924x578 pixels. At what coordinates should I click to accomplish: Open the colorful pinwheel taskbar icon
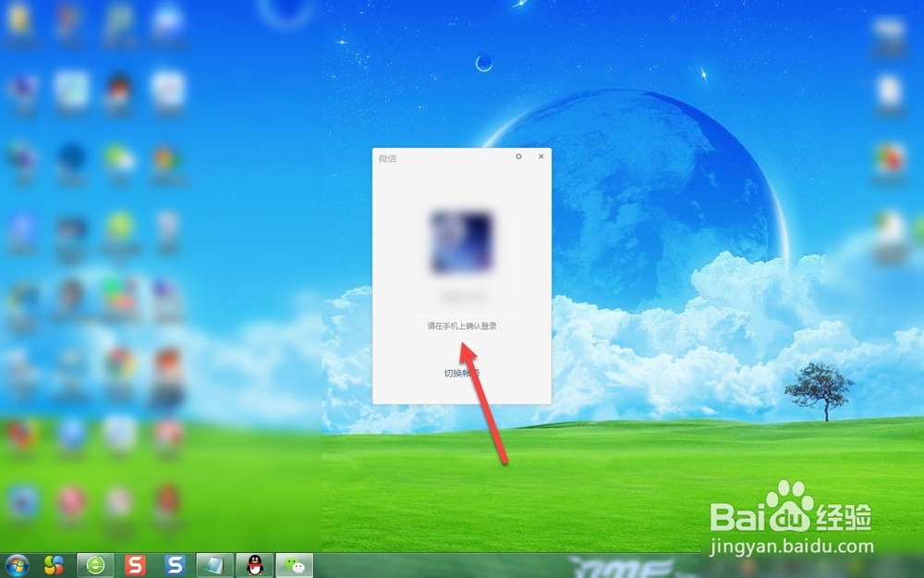pyautogui.click(x=55, y=566)
